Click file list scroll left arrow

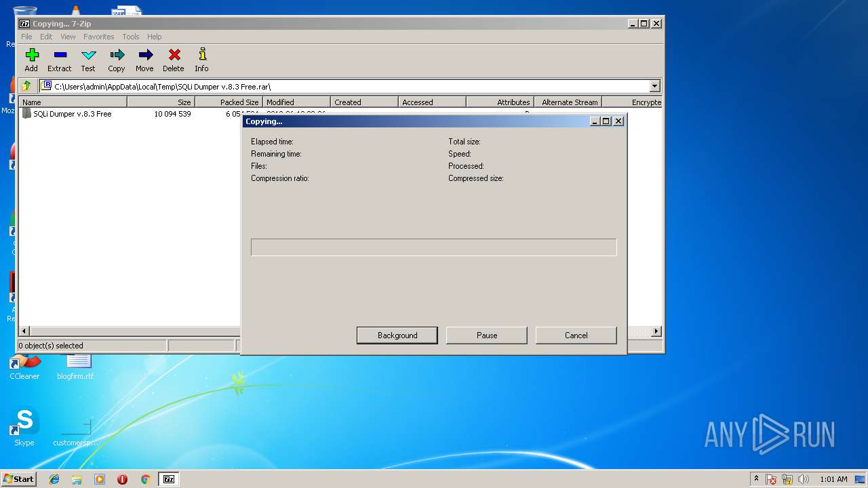coord(24,331)
